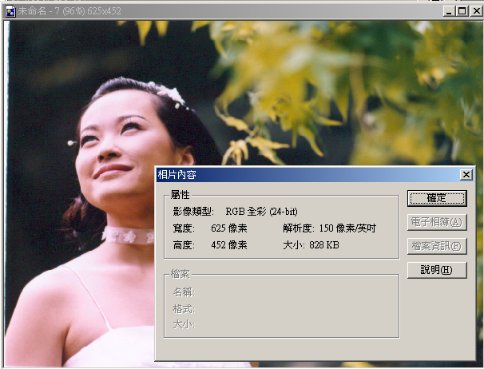Screen dimensions: 484x369
Task: Click the 'RGB 全彩 (24-bit)' value
Action: coord(262,211)
